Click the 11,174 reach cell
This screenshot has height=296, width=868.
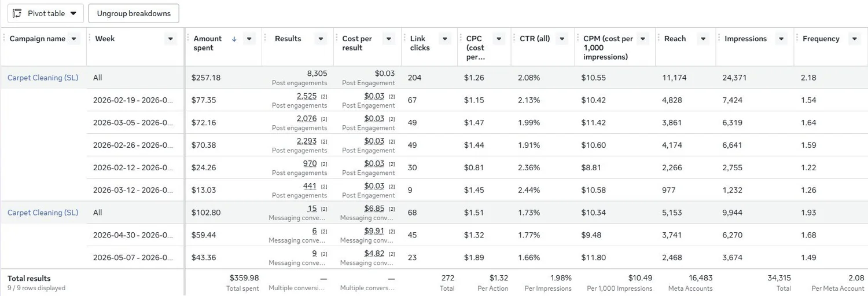674,78
